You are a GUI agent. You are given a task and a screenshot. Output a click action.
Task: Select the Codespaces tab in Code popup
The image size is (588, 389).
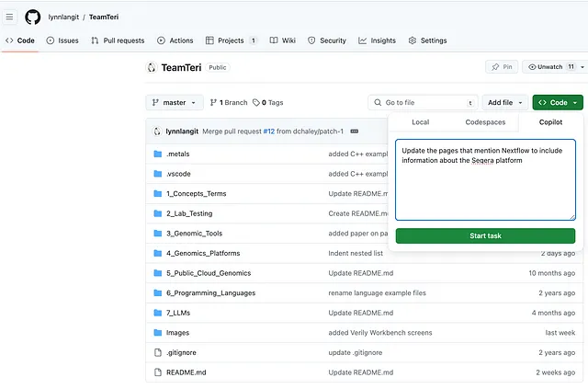coord(485,122)
